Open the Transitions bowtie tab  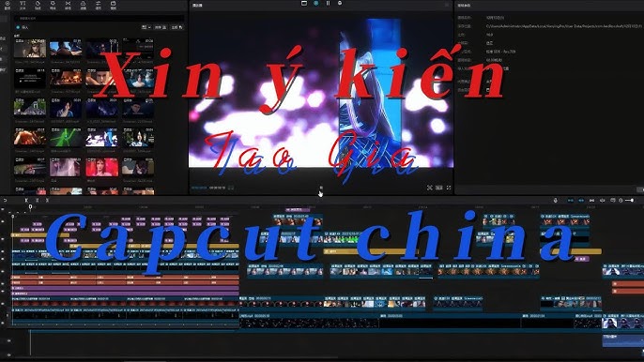pyautogui.click(x=68, y=5)
